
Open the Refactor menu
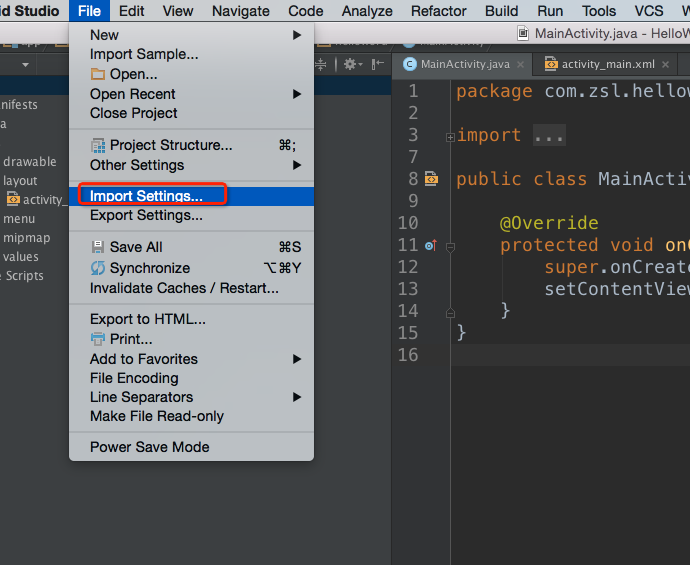(x=438, y=11)
